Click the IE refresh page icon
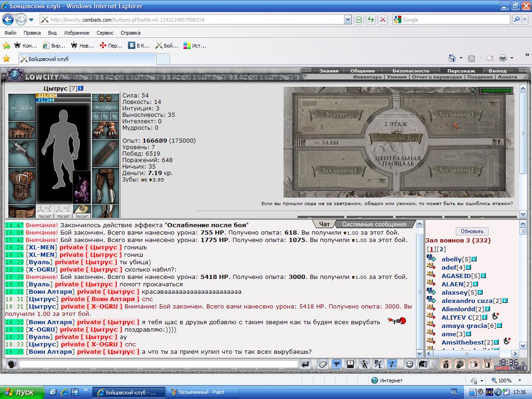This screenshot has height=399, width=532. click(371, 20)
